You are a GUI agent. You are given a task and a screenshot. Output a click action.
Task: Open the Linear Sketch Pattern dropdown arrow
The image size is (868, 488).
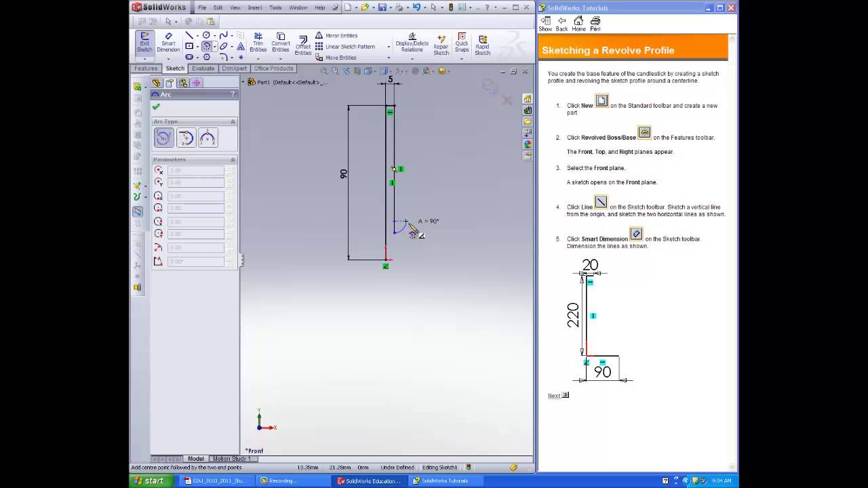coord(389,47)
